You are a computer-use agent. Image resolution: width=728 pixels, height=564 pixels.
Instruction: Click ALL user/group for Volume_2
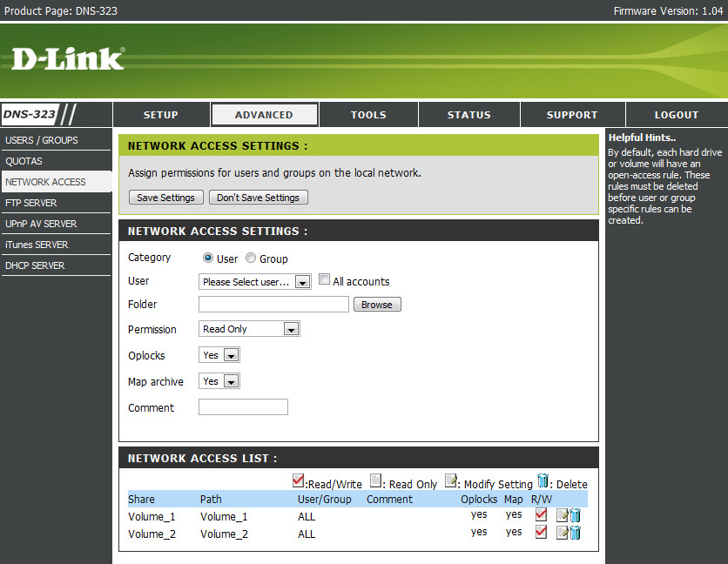(x=307, y=534)
